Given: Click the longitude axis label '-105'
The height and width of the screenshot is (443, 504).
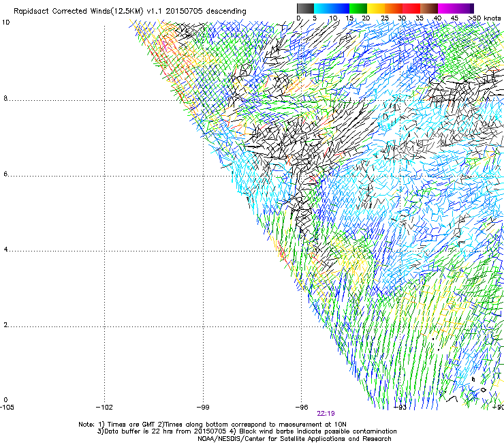Looking at the screenshot, I should tap(7, 408).
